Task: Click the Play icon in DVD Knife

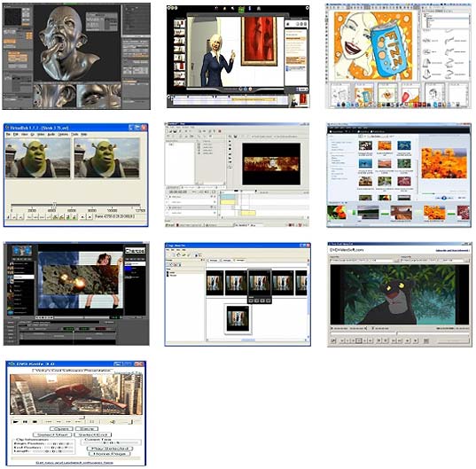Action: click(x=15, y=422)
